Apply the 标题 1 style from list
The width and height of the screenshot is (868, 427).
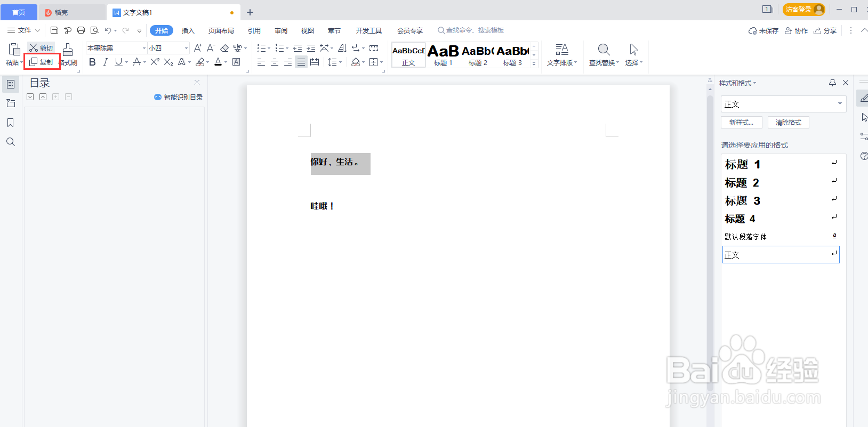[x=781, y=164]
